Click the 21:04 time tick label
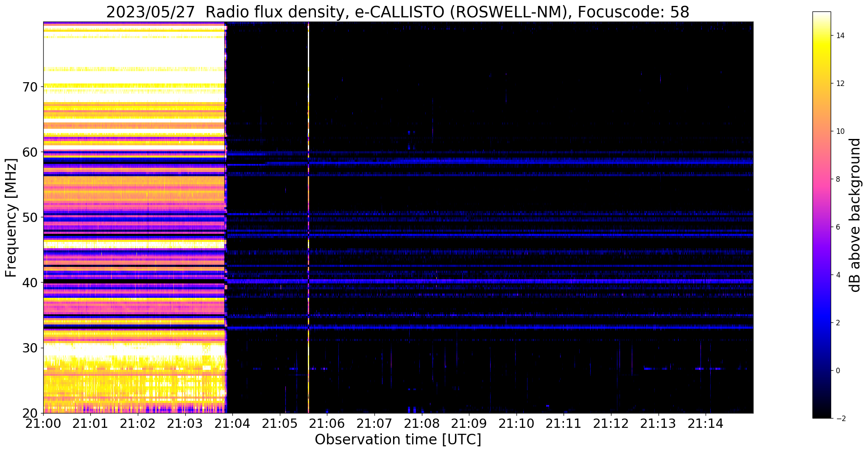868x452 pixels. coord(232,424)
